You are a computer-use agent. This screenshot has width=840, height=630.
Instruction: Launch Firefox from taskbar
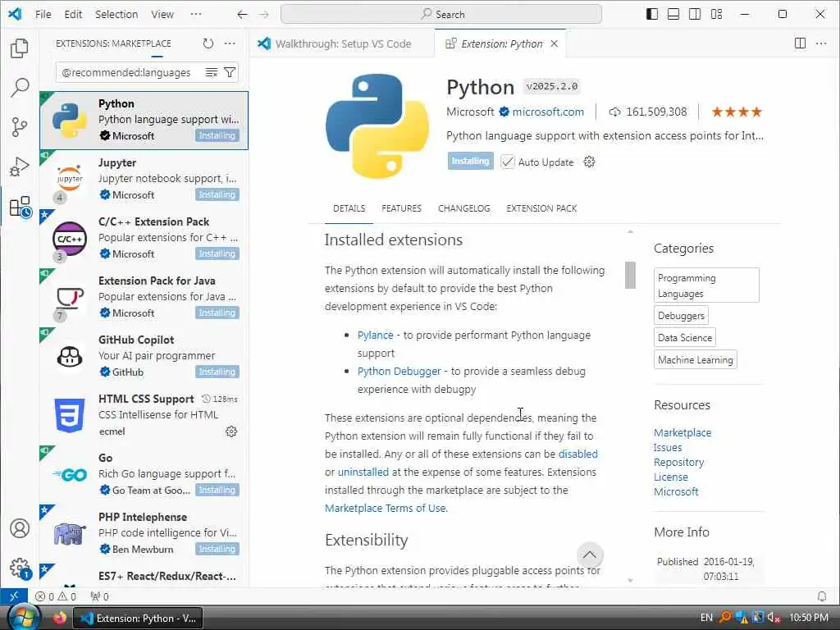tap(59, 619)
